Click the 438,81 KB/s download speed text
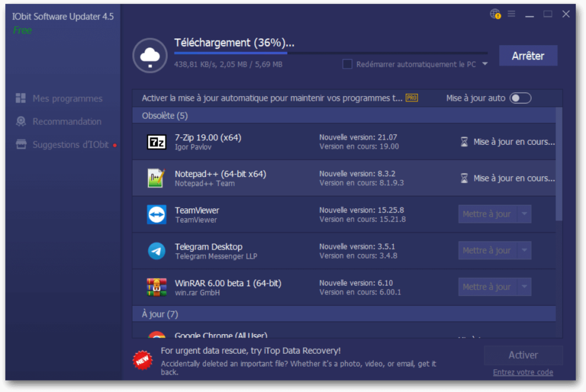586x392 pixels. click(195, 64)
